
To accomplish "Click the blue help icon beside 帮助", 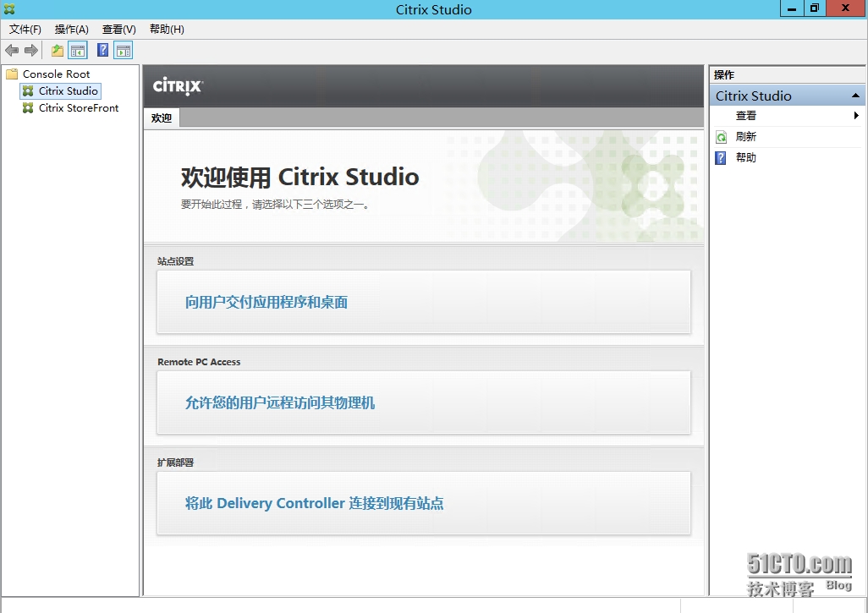I will point(721,157).
